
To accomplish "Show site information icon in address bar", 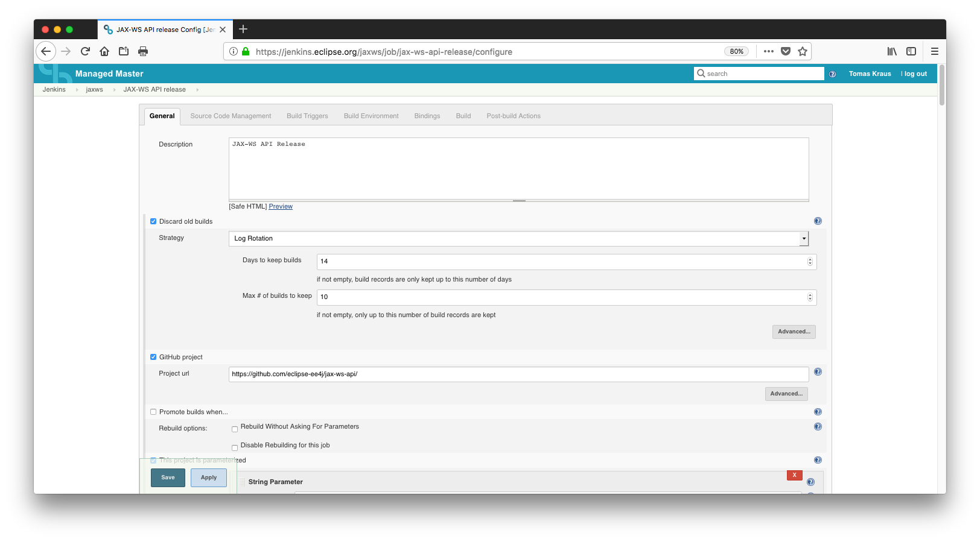I will pos(234,51).
